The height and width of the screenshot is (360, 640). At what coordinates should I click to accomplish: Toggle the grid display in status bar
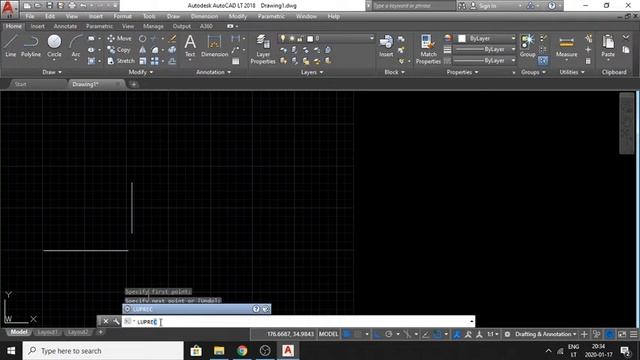tap(347, 334)
